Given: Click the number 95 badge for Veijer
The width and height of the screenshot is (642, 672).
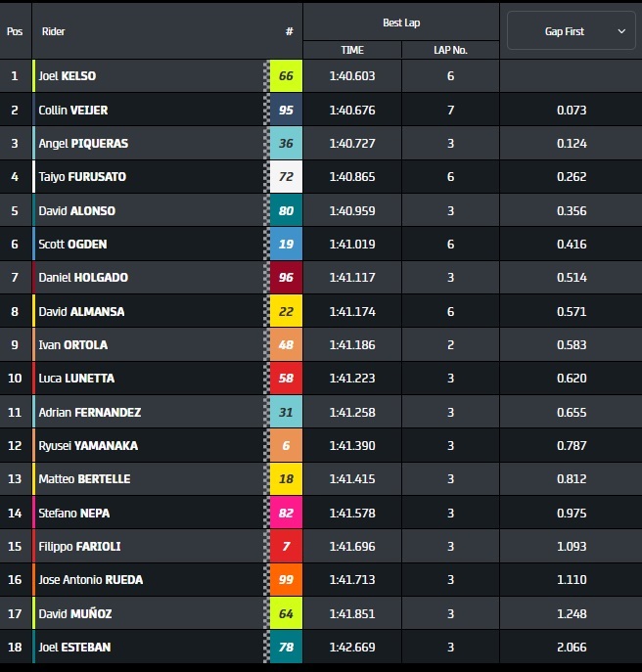Looking at the screenshot, I should 286,110.
